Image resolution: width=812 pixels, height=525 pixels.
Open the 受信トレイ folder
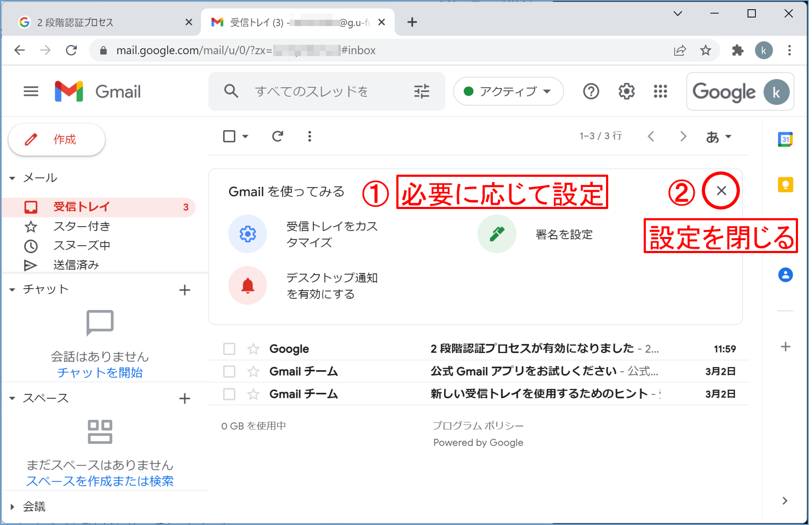[99, 207]
